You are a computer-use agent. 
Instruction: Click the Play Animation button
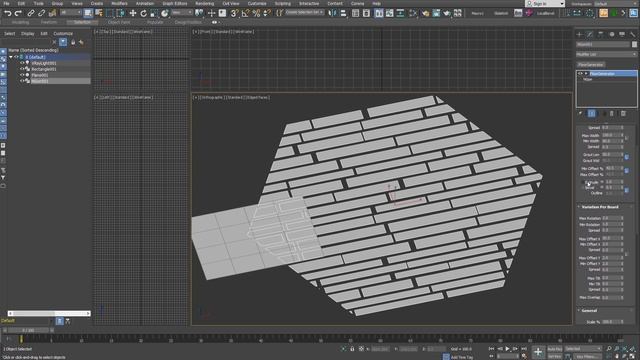coord(507,349)
